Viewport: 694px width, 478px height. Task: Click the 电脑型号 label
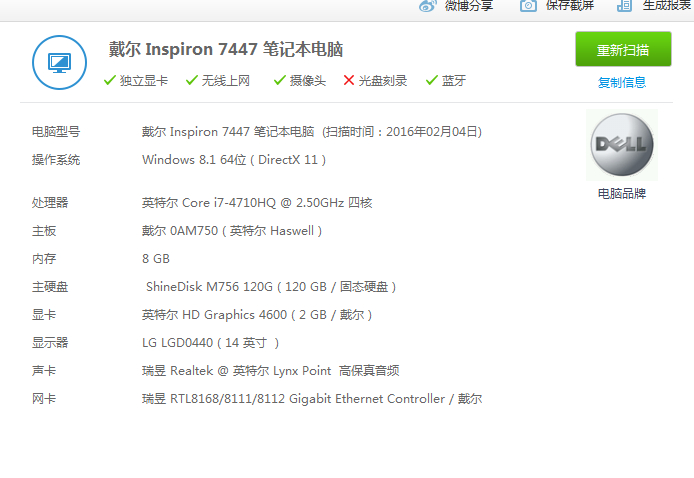(x=56, y=132)
